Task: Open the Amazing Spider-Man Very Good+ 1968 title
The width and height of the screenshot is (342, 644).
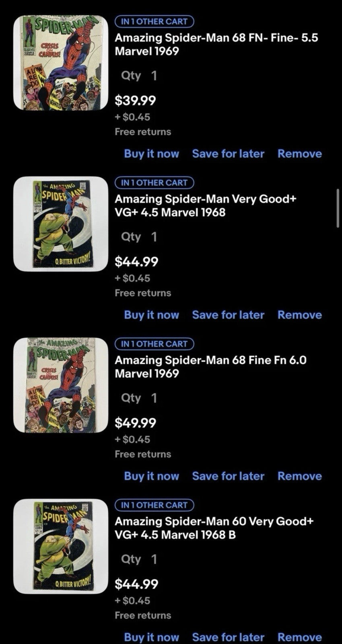Action: [206, 205]
